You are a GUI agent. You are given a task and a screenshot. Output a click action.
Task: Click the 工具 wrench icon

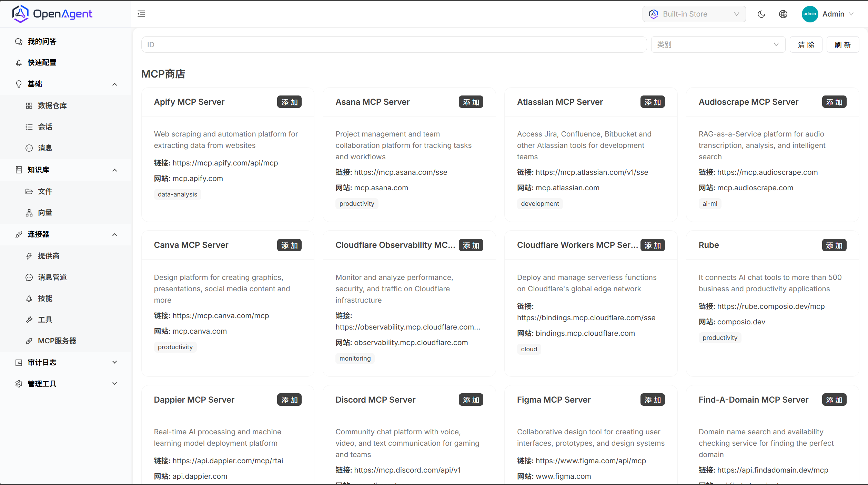(29, 320)
